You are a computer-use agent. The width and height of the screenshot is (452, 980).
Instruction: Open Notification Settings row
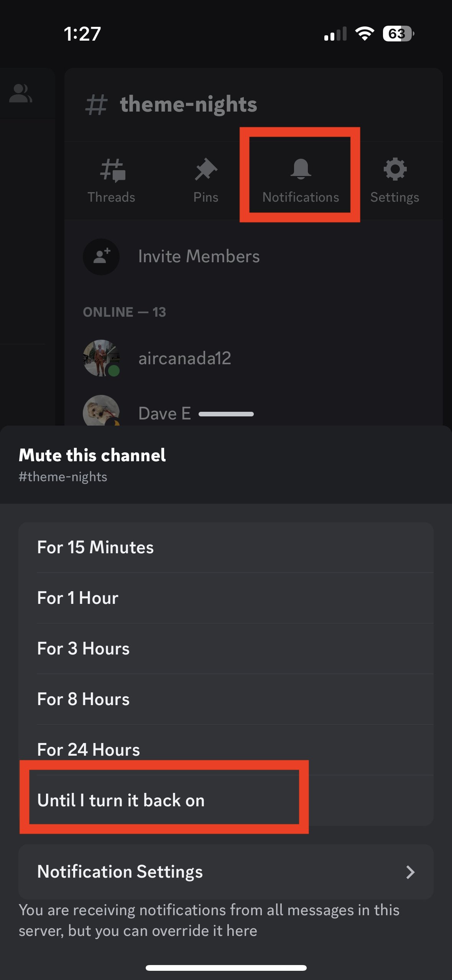point(226,872)
